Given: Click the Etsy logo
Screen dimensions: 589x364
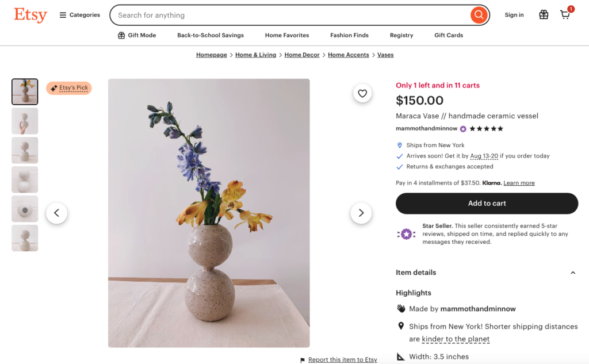Looking at the screenshot, I should [30, 15].
